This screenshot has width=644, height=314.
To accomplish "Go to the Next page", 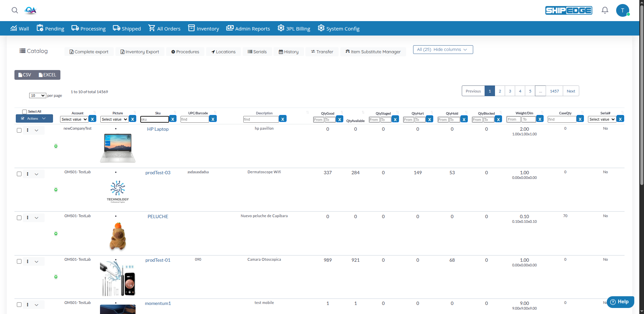I will tap(571, 91).
